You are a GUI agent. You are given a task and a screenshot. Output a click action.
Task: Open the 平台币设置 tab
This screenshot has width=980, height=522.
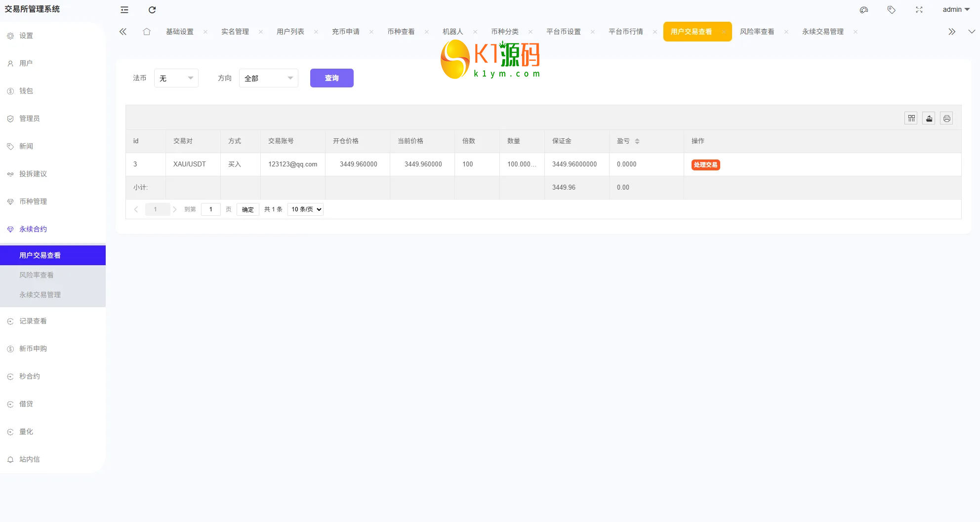click(x=564, y=32)
